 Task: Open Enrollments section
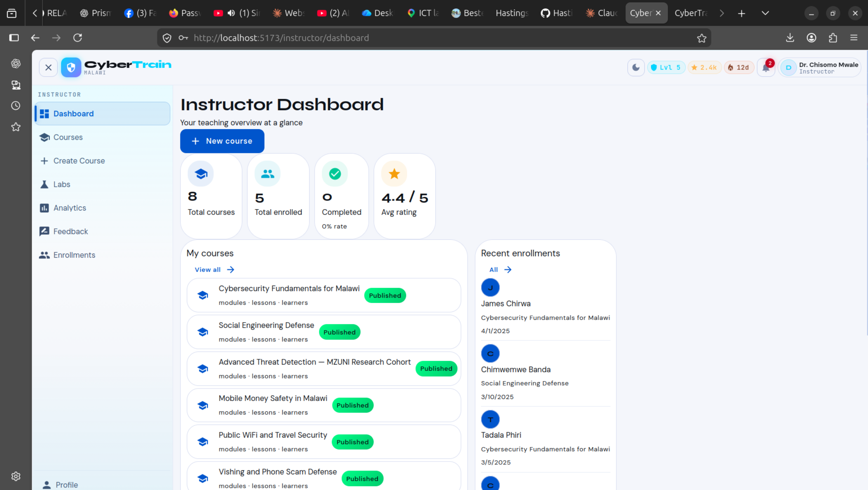[102, 255]
